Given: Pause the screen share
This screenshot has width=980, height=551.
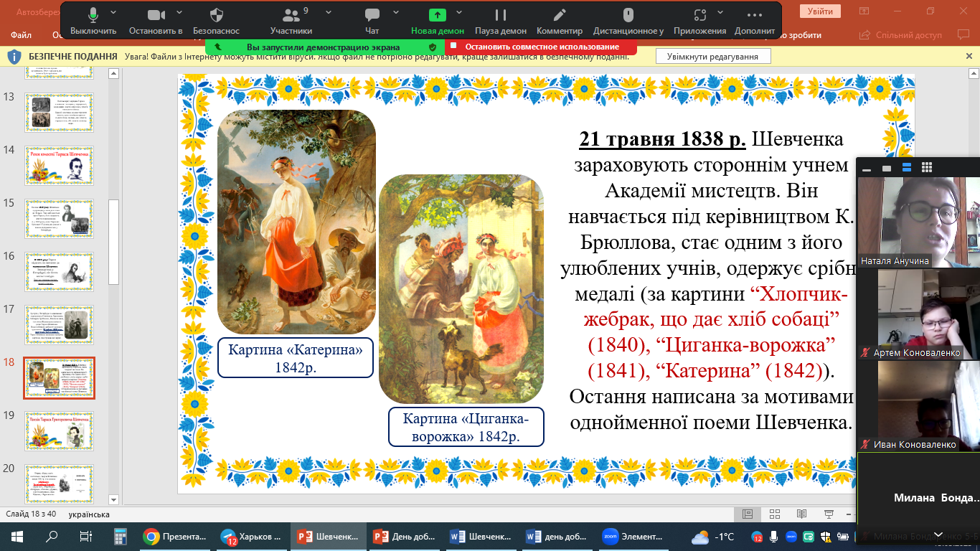Looking at the screenshot, I should 501,21.
